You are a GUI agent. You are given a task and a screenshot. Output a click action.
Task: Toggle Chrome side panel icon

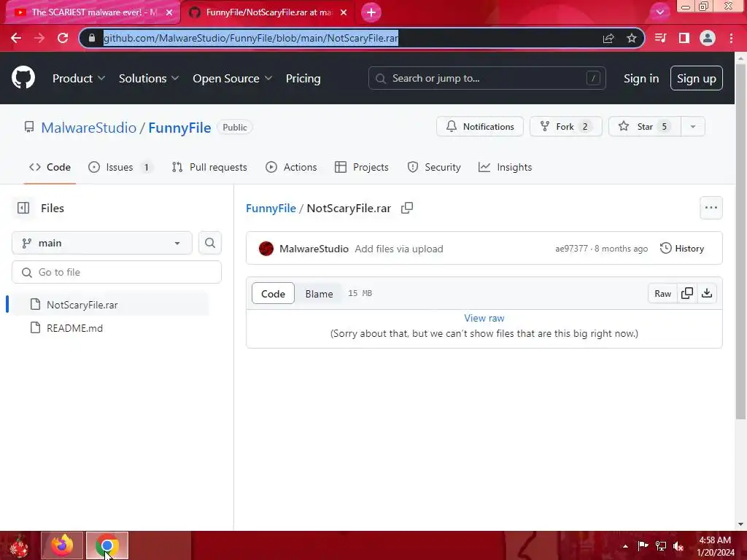(684, 38)
